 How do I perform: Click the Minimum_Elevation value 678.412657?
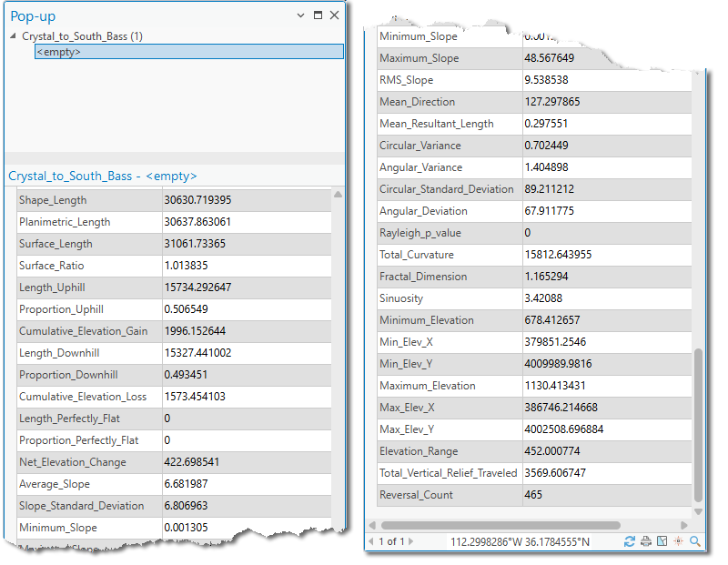552,320
